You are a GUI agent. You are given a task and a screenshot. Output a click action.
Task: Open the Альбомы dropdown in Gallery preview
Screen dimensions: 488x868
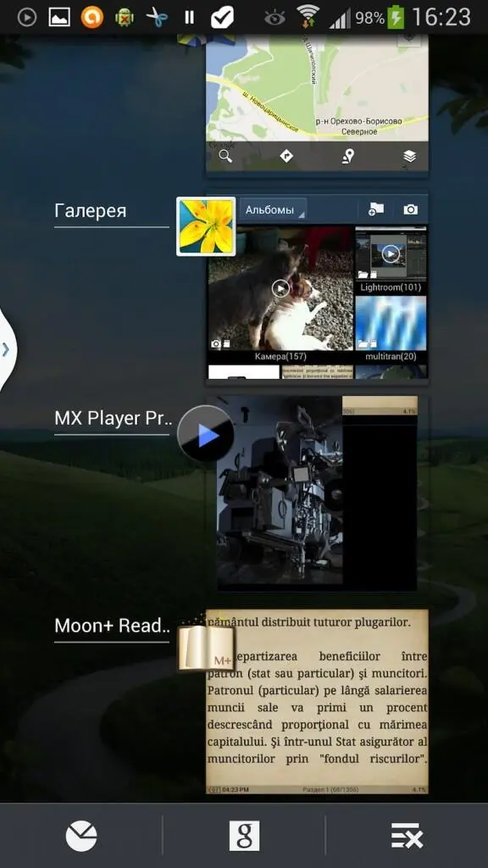(x=273, y=210)
